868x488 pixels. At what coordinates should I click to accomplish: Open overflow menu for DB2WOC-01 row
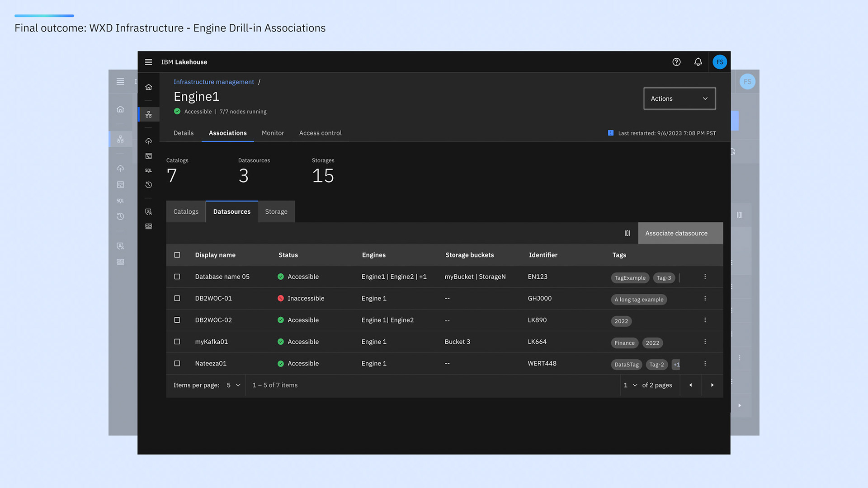705,298
